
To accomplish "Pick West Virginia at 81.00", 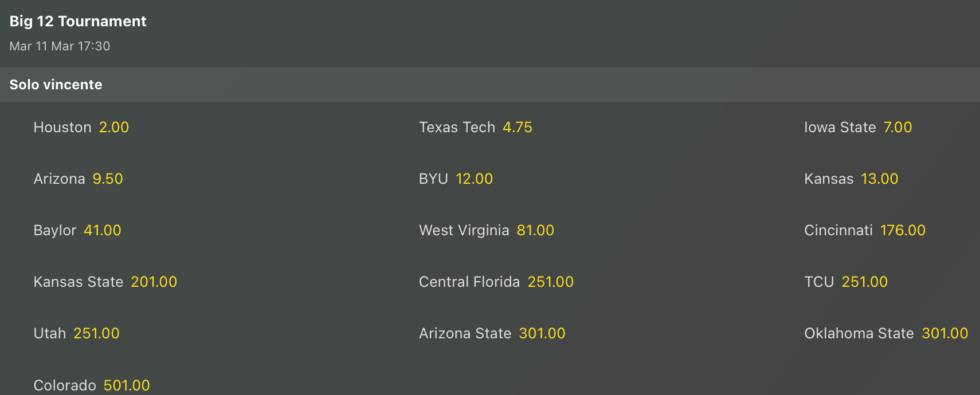I will (x=535, y=230).
